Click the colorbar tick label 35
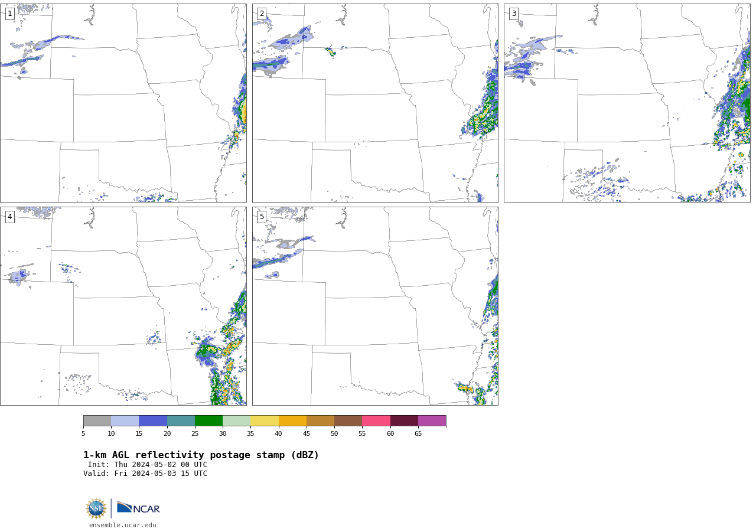Viewport: 756px width, 532px height. tap(251, 434)
